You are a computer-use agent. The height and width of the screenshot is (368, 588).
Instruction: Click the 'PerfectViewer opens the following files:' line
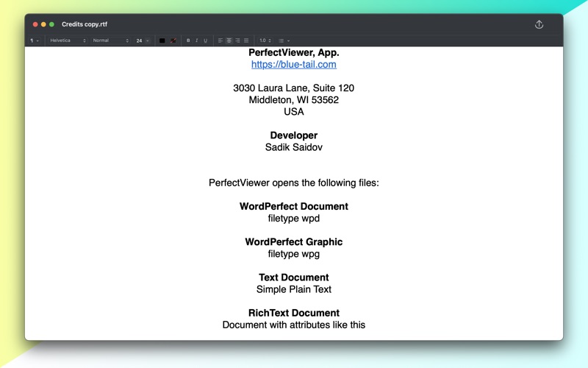tap(293, 183)
